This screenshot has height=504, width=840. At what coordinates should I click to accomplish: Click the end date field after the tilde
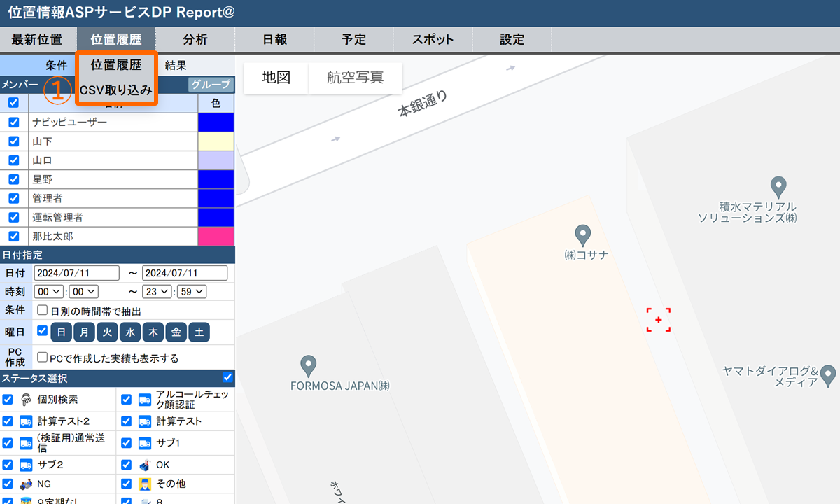pyautogui.click(x=185, y=273)
